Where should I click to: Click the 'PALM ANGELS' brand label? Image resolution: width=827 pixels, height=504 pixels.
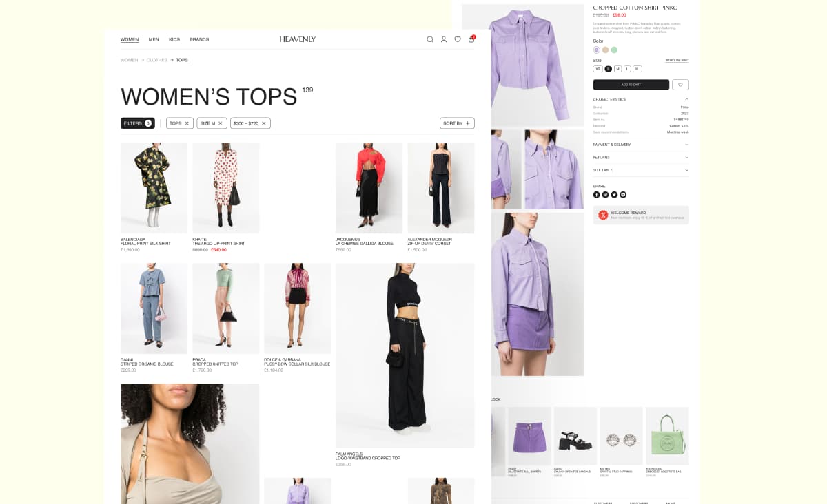coord(349,454)
